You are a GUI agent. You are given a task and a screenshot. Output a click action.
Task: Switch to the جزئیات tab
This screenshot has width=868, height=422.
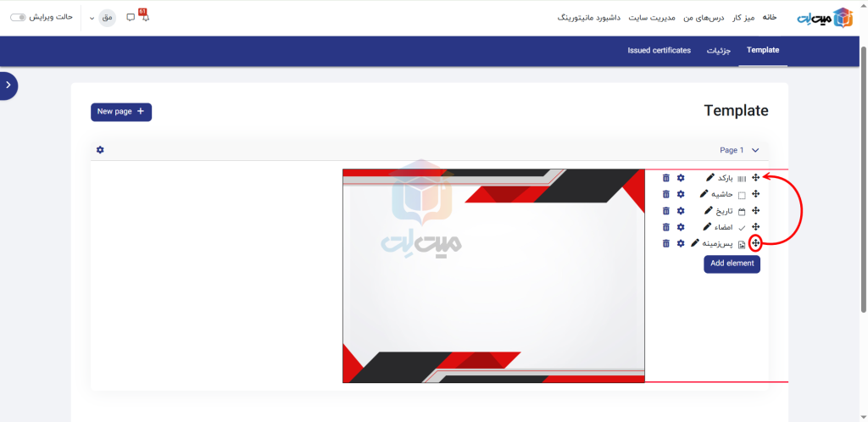[x=719, y=51]
